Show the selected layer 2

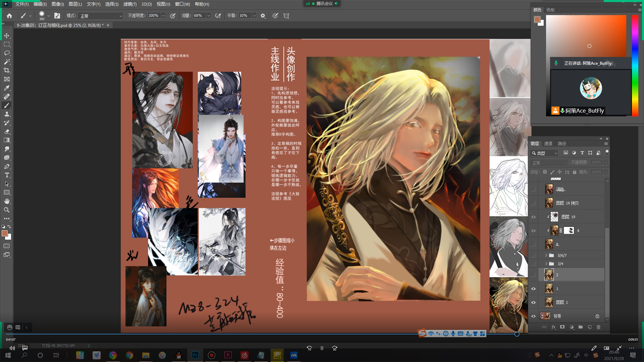click(x=533, y=275)
